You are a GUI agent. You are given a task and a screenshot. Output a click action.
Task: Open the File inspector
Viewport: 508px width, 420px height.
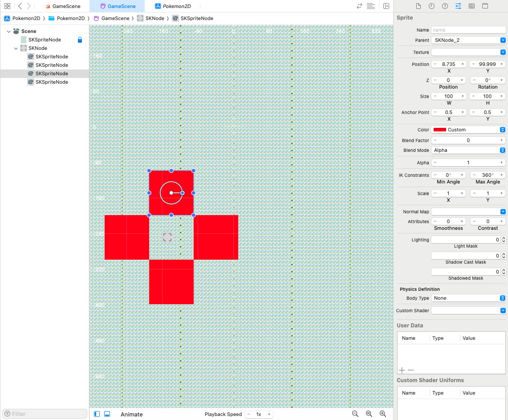pyautogui.click(x=418, y=6)
